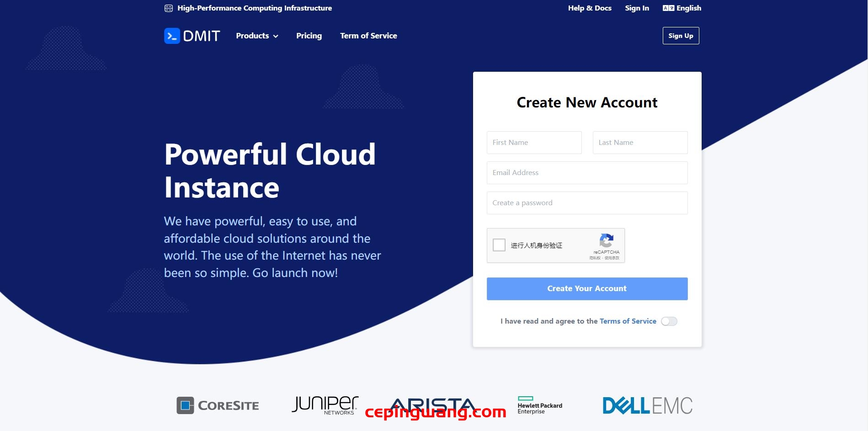Viewport: 868px width, 431px height.
Task: Click the Dell EMC logo
Action: coord(647,405)
